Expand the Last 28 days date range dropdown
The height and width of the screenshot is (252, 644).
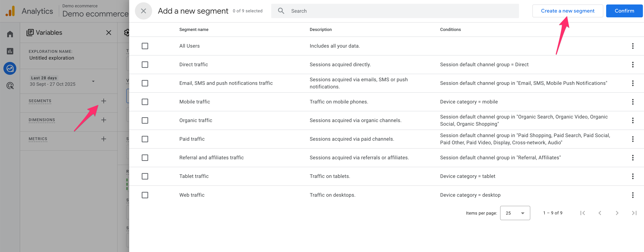(x=93, y=81)
